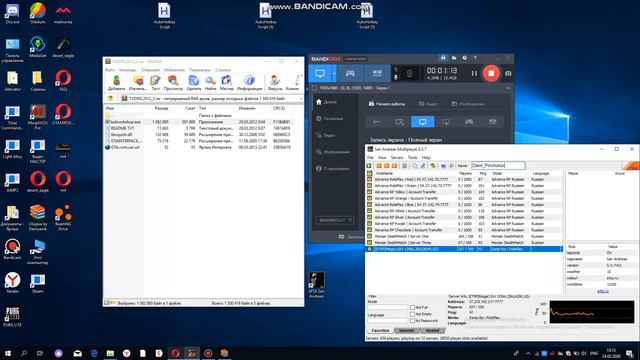
Task: Switch to Internet tab in SA-MP
Action: pos(407,330)
